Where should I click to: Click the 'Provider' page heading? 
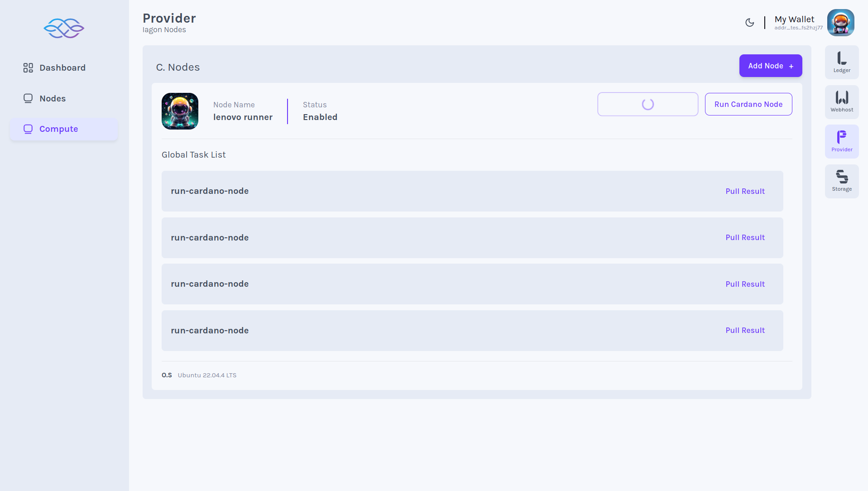169,18
